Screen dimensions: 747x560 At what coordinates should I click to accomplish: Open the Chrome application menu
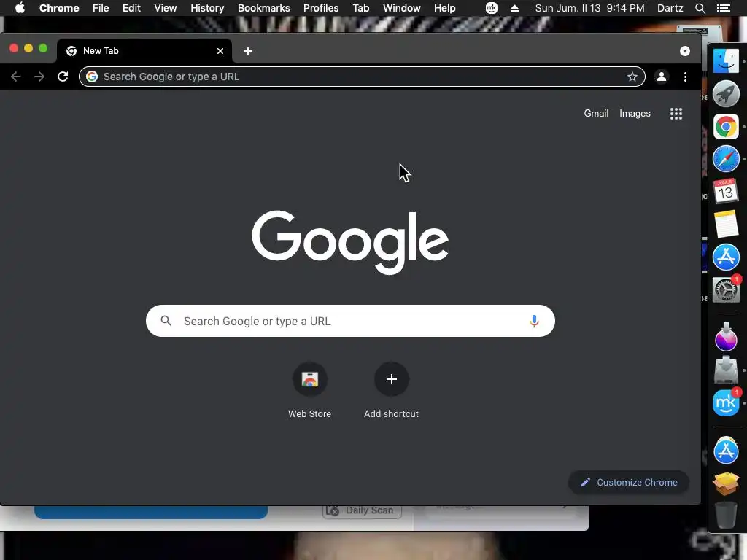point(59,8)
